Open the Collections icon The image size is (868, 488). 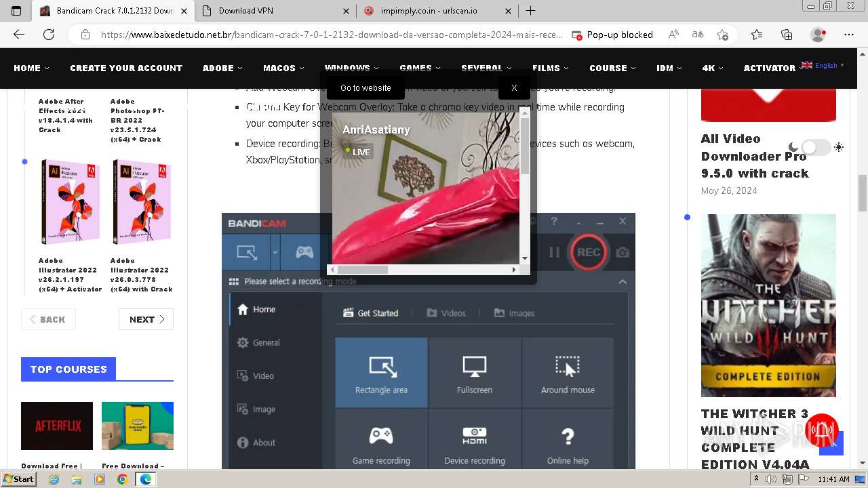click(787, 35)
